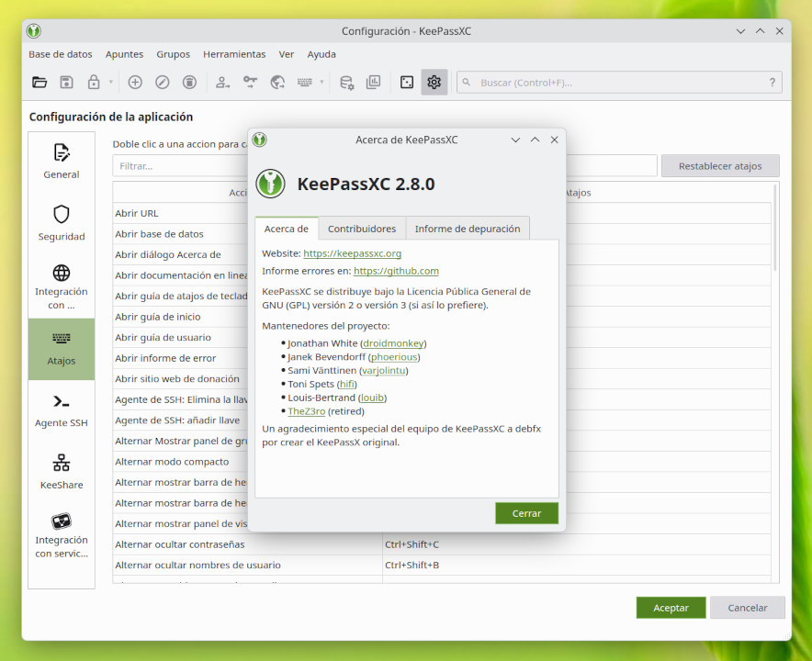The image size is (812, 661).
Task: Switch to the Contribuidores tab
Action: (x=362, y=229)
